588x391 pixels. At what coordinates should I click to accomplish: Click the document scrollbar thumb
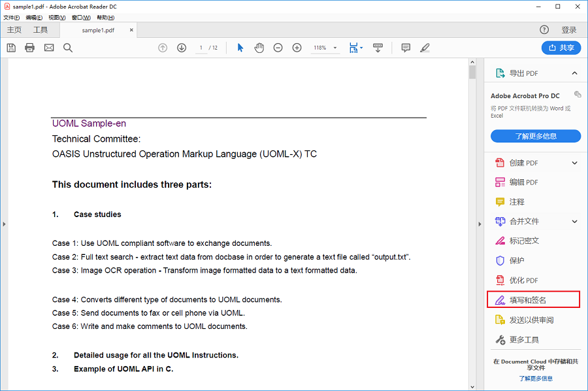pos(472,72)
